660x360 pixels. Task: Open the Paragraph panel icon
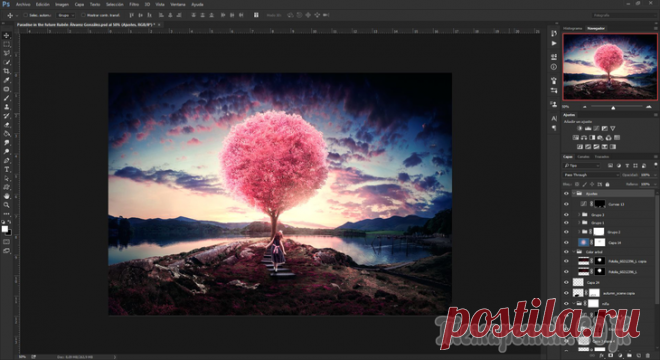tap(554, 128)
